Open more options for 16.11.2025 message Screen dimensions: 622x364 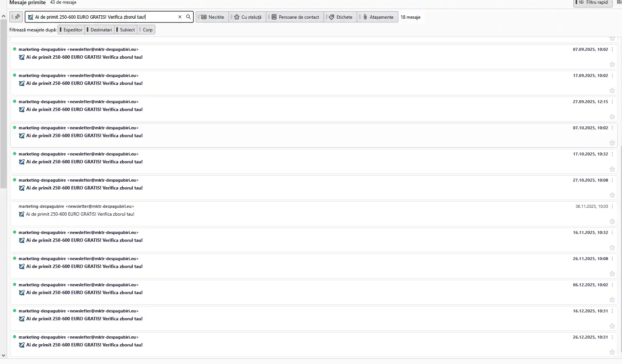click(612, 232)
